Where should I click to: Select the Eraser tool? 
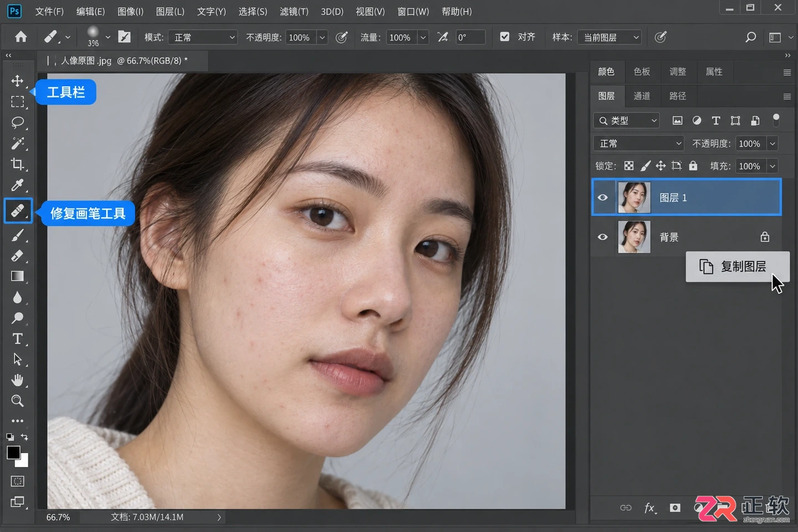click(x=17, y=255)
